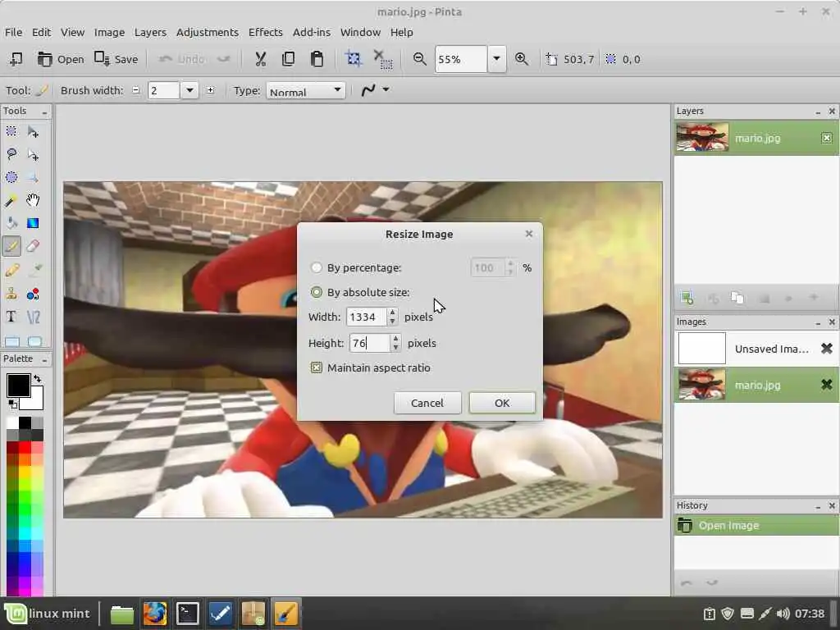The height and width of the screenshot is (630, 840).
Task: Open the Linux Mint menu button
Action: 47,614
